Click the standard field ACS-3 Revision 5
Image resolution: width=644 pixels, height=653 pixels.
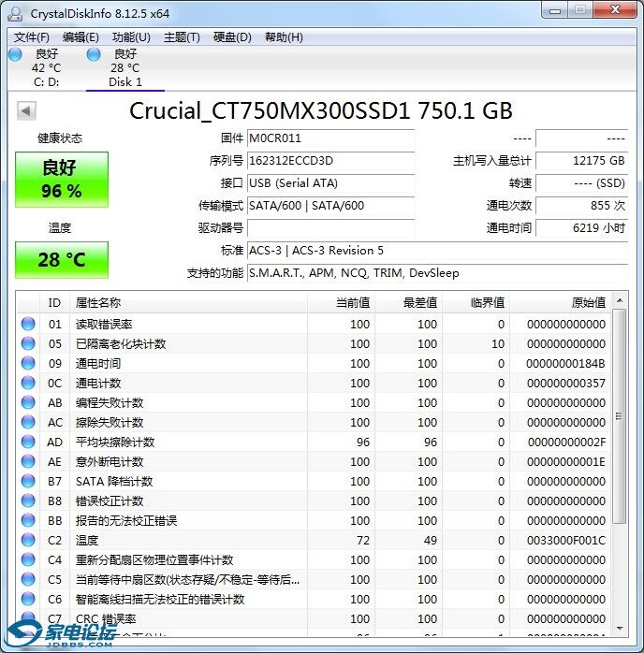437,251
